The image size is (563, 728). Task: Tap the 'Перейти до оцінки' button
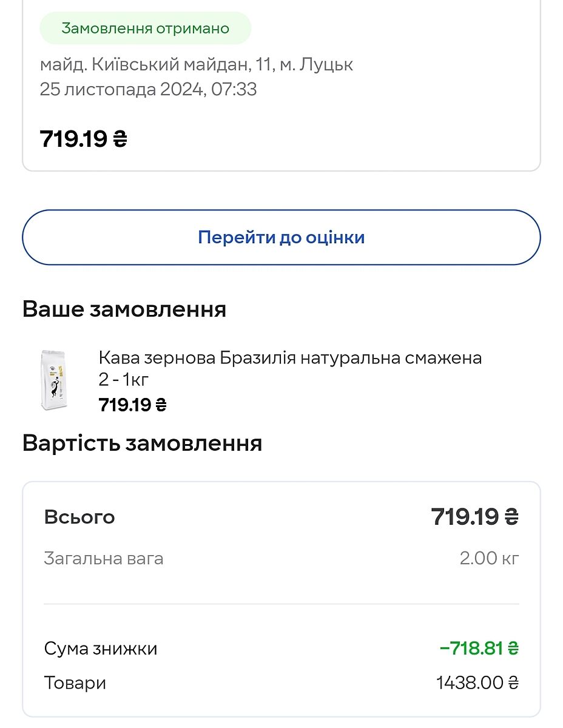point(281,237)
